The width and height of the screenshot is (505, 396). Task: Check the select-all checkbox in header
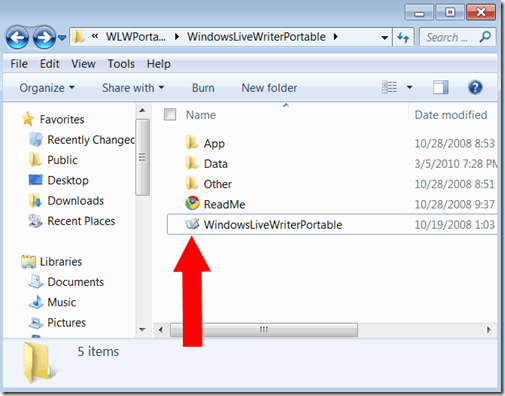[x=170, y=114]
